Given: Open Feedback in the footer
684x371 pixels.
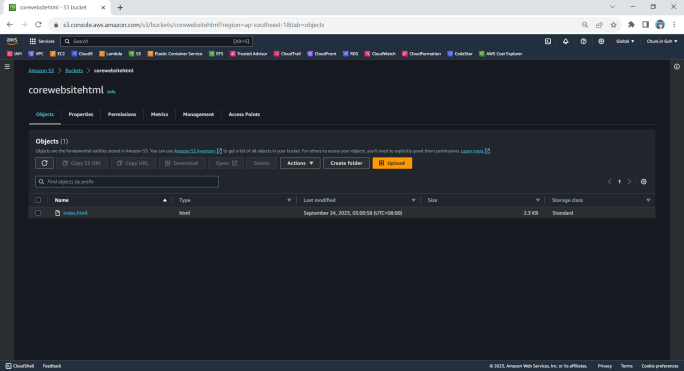Looking at the screenshot, I should pos(52,366).
